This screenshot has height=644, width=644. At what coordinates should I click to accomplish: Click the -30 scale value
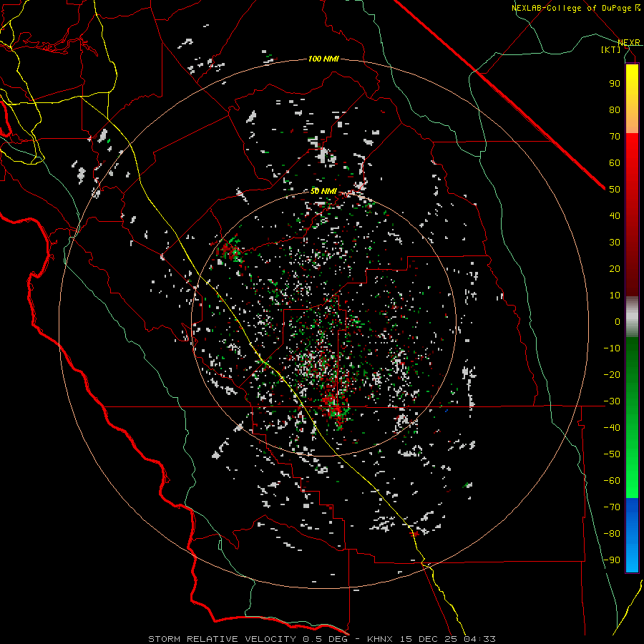[612, 401]
